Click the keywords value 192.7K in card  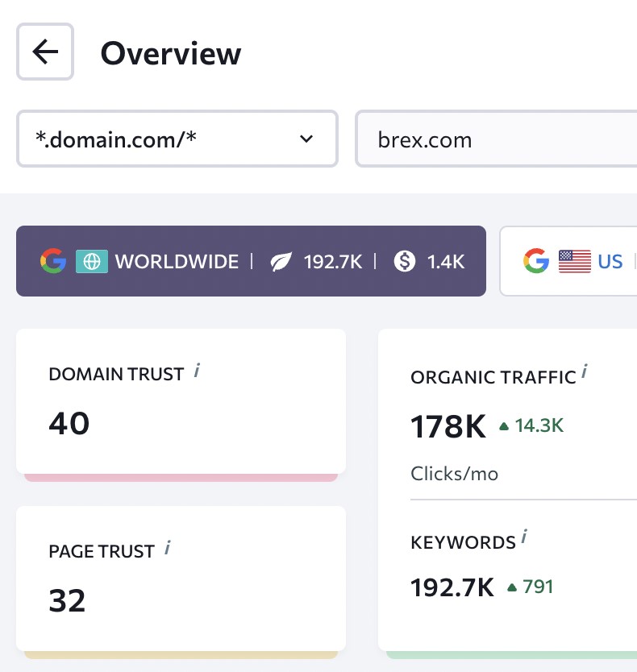(452, 587)
